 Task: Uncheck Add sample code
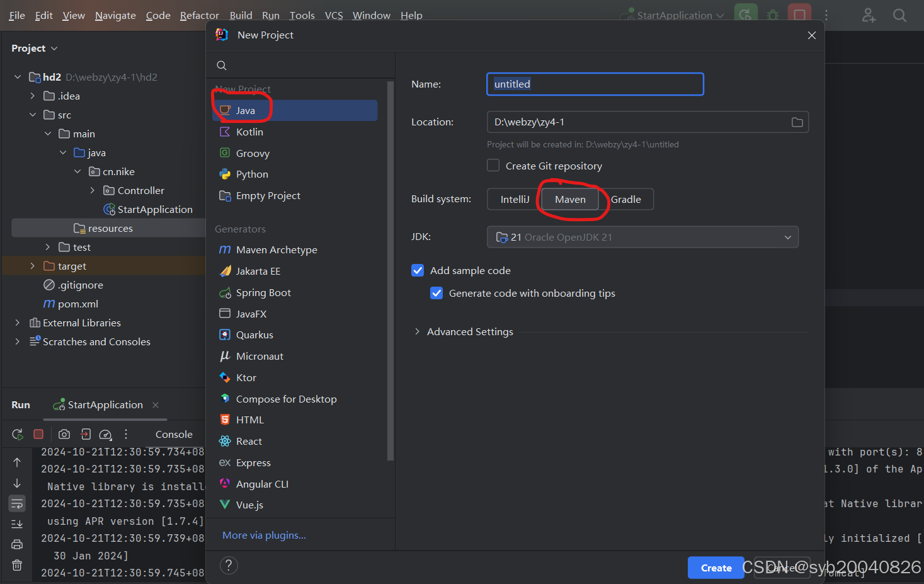coord(418,270)
